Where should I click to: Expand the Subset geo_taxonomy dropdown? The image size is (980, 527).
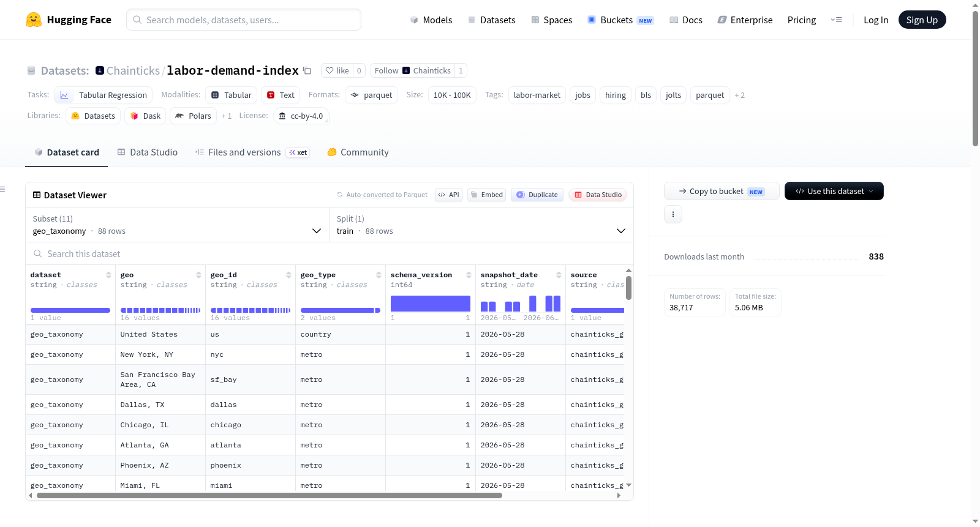[177, 225]
